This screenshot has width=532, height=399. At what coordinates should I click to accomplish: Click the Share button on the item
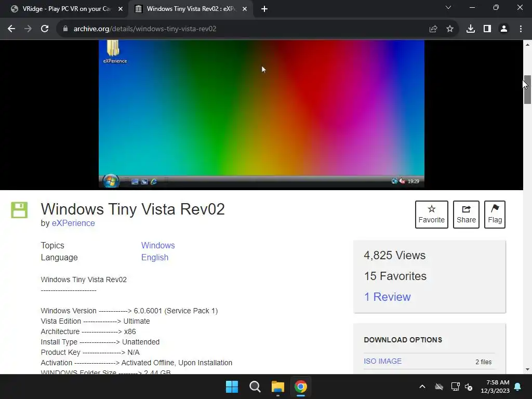(466, 215)
